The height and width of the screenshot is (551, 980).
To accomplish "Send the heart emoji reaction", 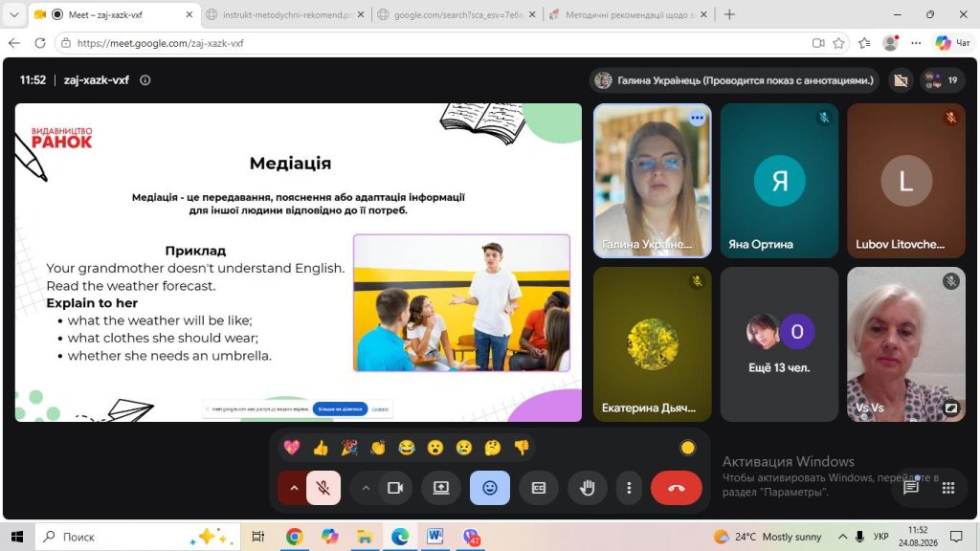I will (292, 448).
